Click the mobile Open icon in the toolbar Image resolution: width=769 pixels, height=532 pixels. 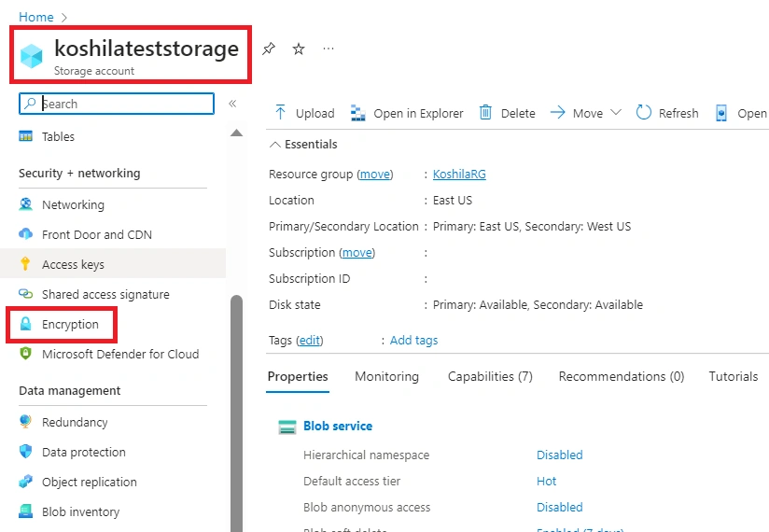pos(720,113)
